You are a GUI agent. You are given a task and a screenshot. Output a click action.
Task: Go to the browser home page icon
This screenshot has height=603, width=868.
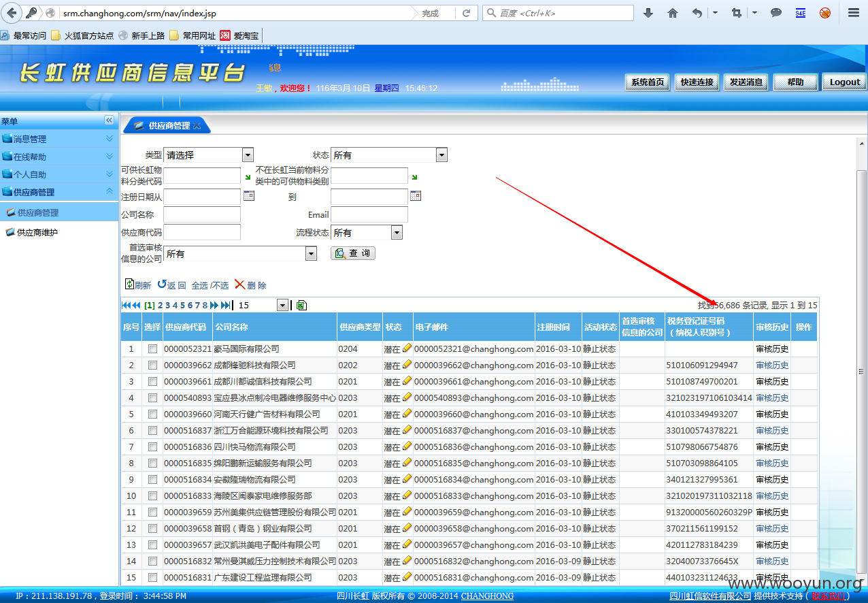click(673, 13)
